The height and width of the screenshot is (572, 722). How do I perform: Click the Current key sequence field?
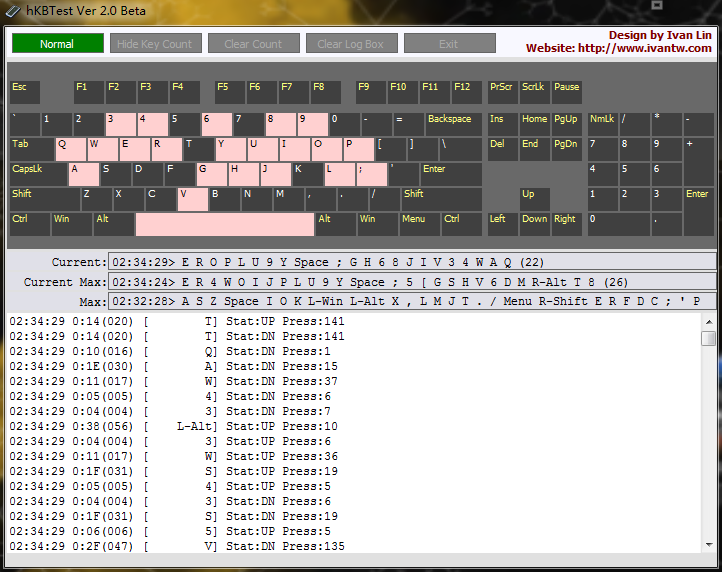(x=412, y=262)
